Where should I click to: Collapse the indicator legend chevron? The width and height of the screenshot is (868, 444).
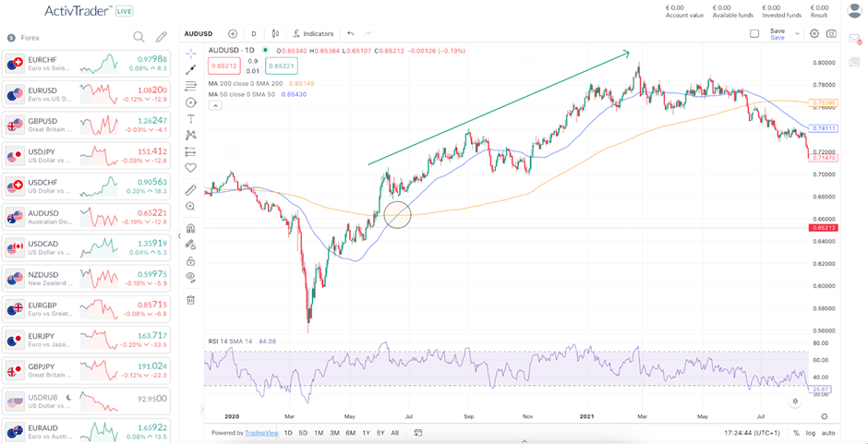click(x=215, y=105)
